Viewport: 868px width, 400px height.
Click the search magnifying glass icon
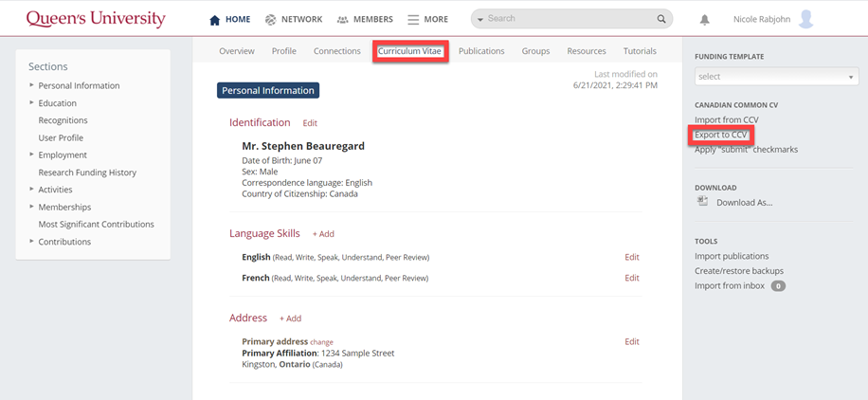[661, 19]
